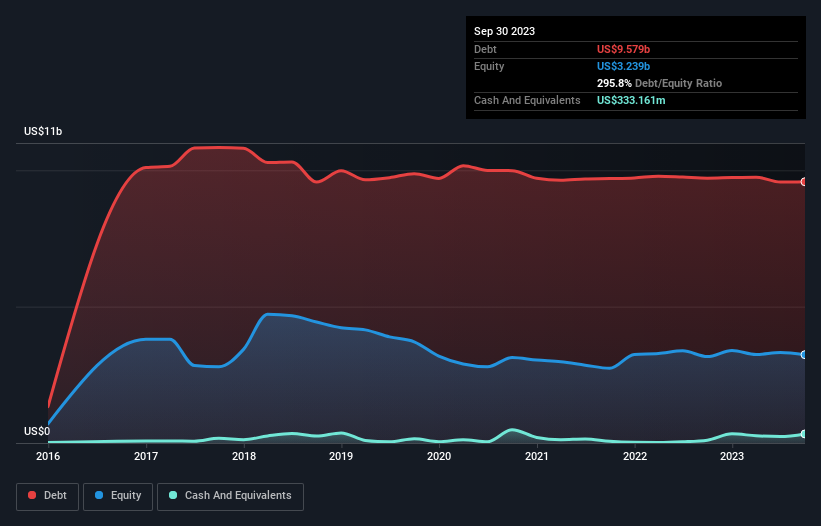Image resolution: width=821 pixels, height=526 pixels.
Task: Click the blue Equity endpoint marker
Action: coord(804,355)
